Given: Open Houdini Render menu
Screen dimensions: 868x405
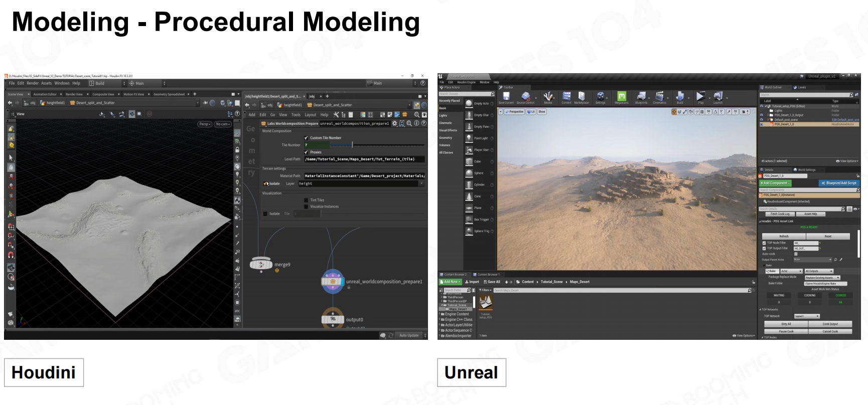Looking at the screenshot, I should [x=33, y=83].
